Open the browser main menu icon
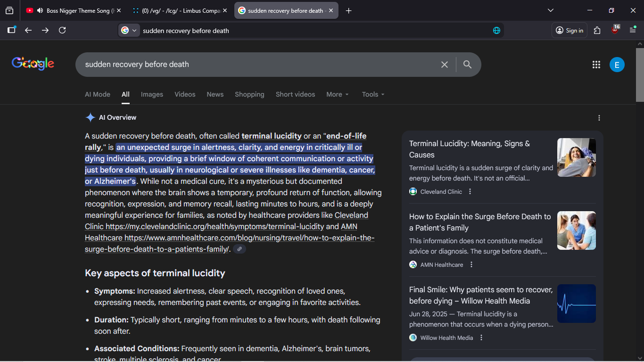This screenshot has width=644, height=362. [633, 30]
